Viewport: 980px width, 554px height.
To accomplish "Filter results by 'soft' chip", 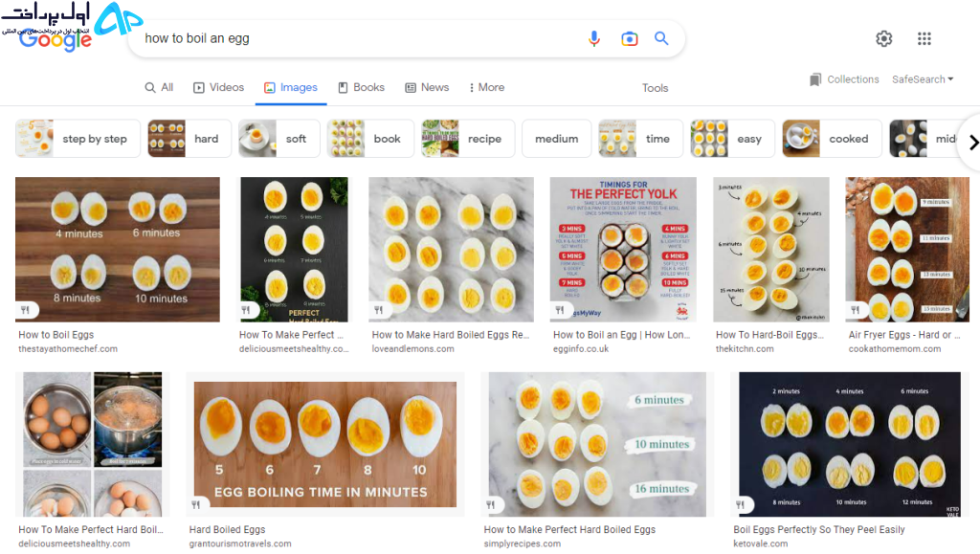I will pos(278,139).
